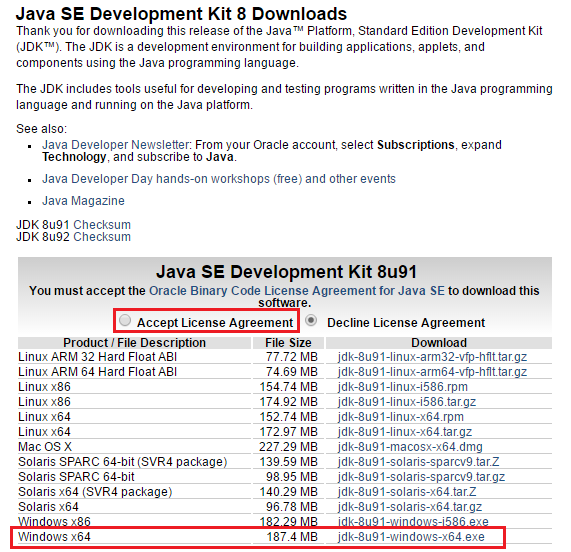Click the Mac OS X description cell
This screenshot has height=552, width=571.
(x=134, y=447)
